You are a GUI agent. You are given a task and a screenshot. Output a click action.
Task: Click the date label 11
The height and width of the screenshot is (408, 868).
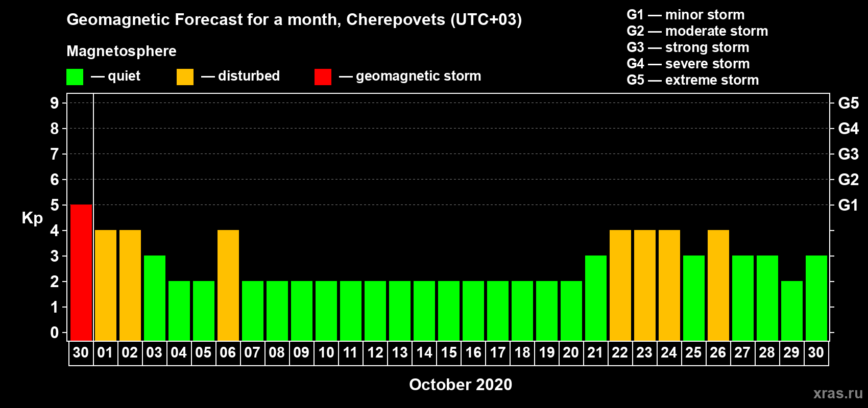pos(350,352)
